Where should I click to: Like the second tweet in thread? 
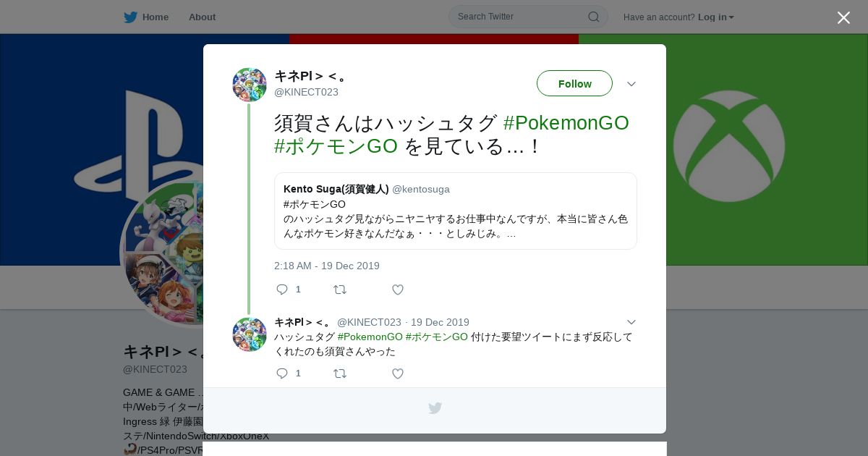pos(398,373)
